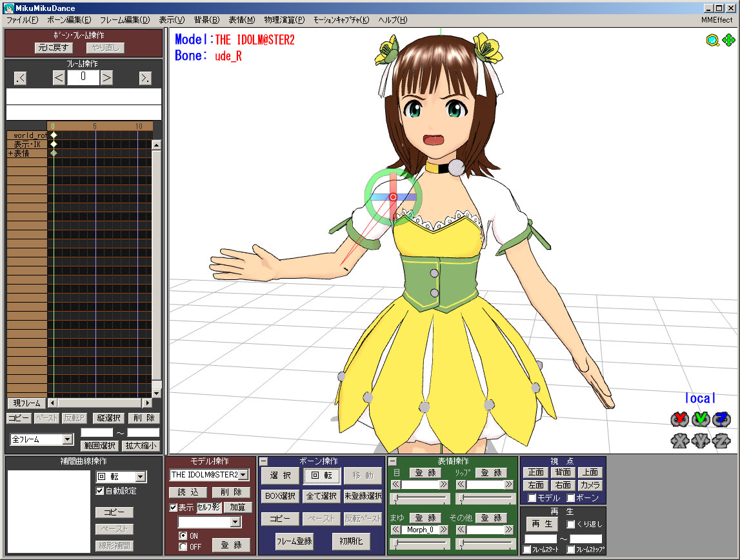This screenshot has width=740, height=560.
Task: Jump to first frame button
Action: [20, 78]
